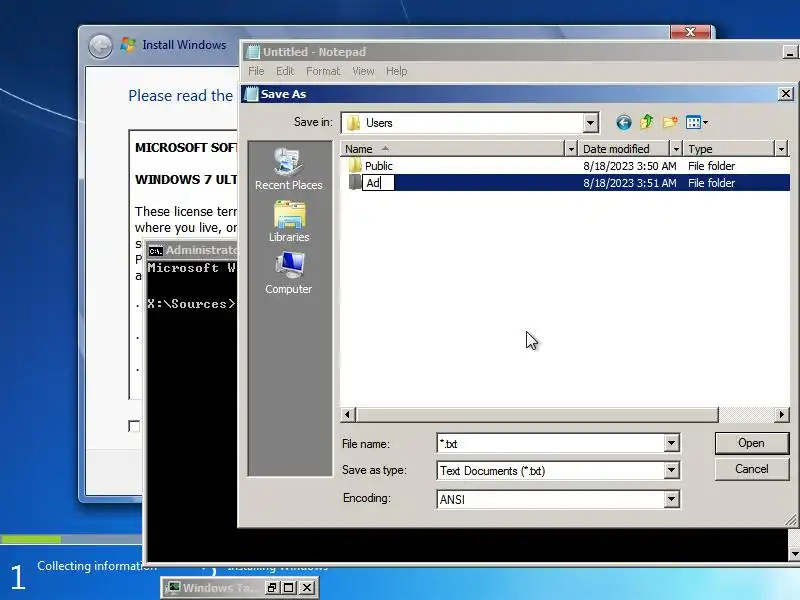
Task: Close the Save As dialog
Action: click(x=786, y=94)
